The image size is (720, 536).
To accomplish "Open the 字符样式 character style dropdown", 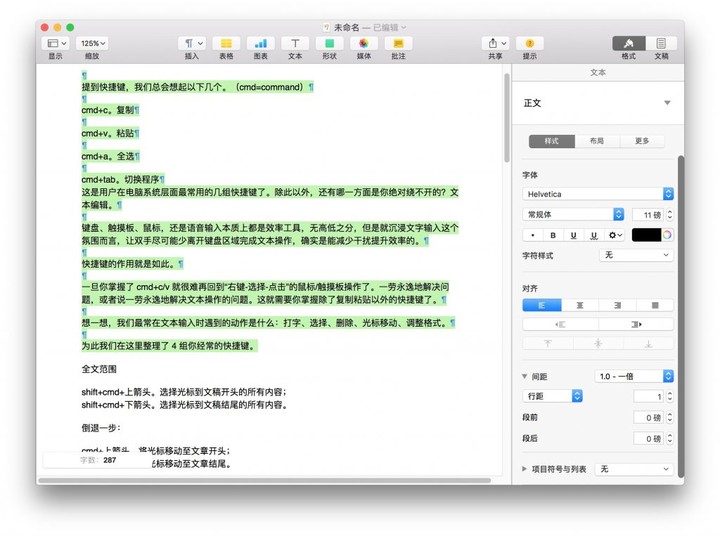I will pos(636,255).
